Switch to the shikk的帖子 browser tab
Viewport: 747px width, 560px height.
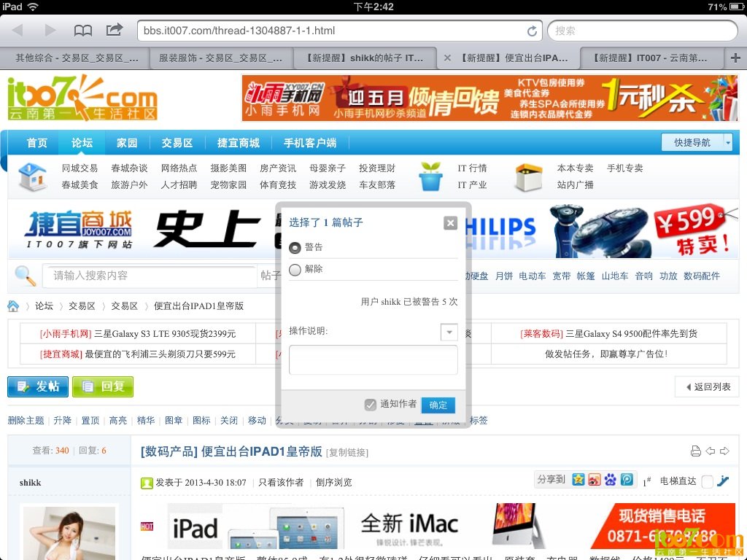point(365,58)
